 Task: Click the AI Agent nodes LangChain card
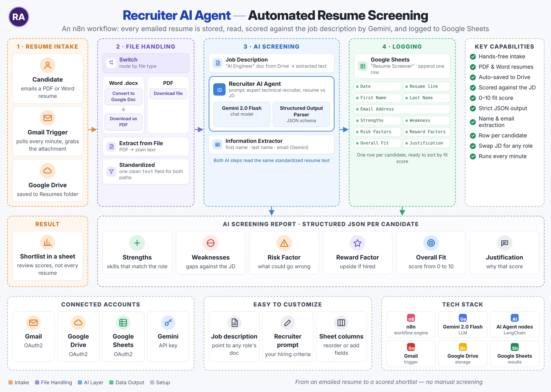[x=515, y=325]
